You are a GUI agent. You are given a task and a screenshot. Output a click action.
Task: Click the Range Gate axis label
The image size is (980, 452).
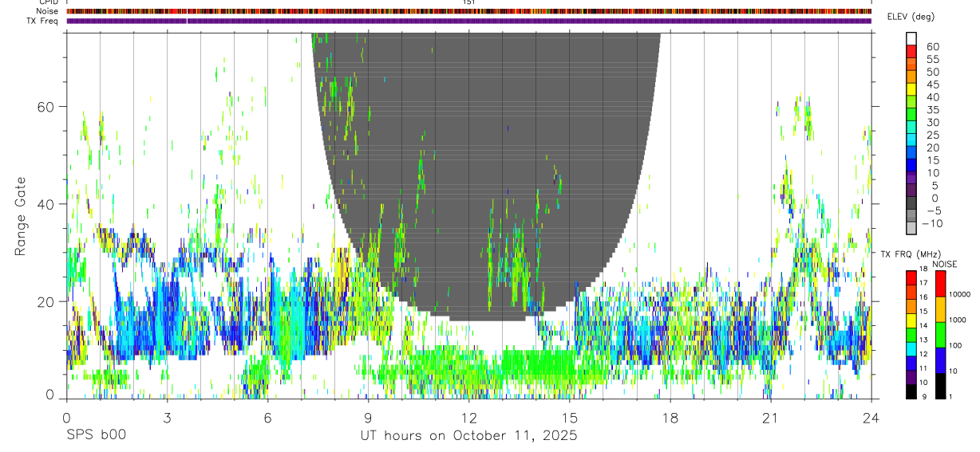(x=21, y=216)
